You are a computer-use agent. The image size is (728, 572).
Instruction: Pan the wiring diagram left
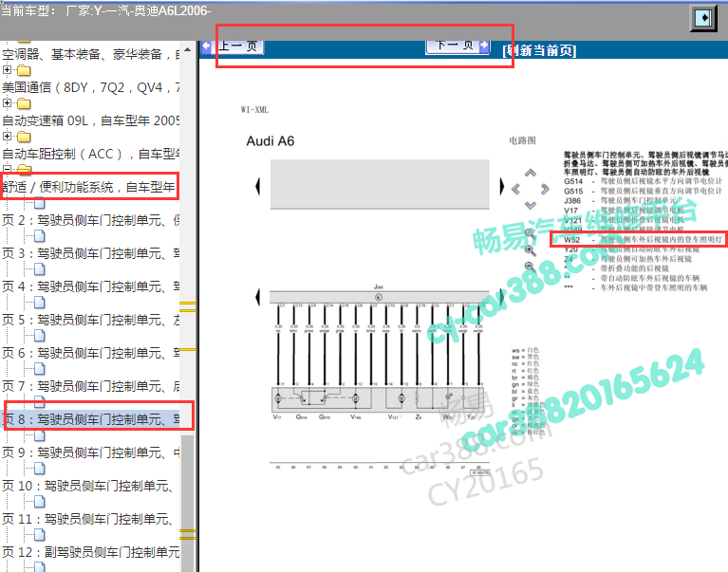point(515,189)
